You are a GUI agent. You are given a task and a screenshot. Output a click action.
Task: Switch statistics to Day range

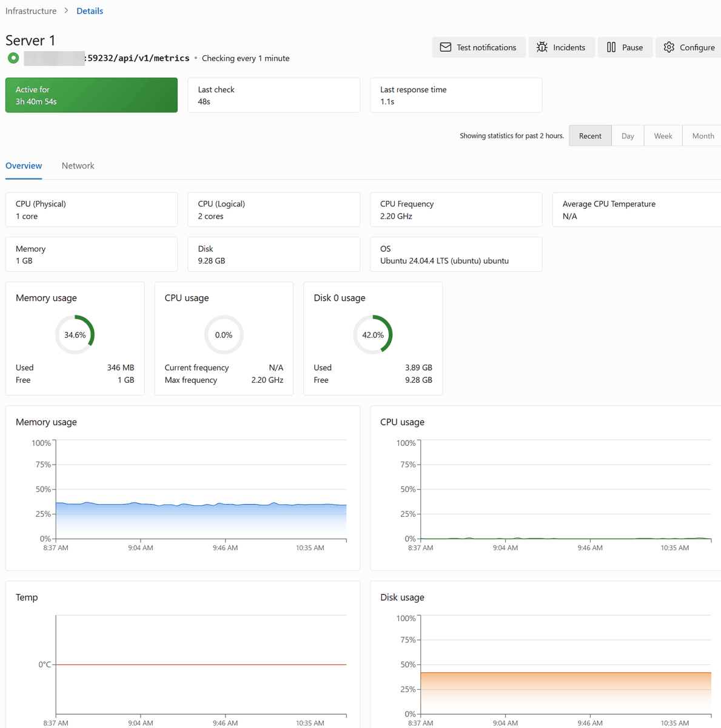click(x=628, y=136)
